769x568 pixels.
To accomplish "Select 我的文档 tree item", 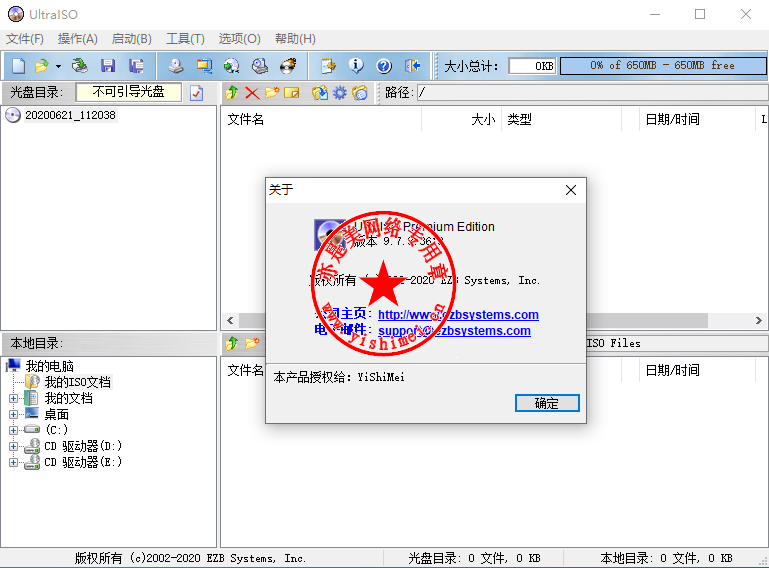I will [x=69, y=398].
